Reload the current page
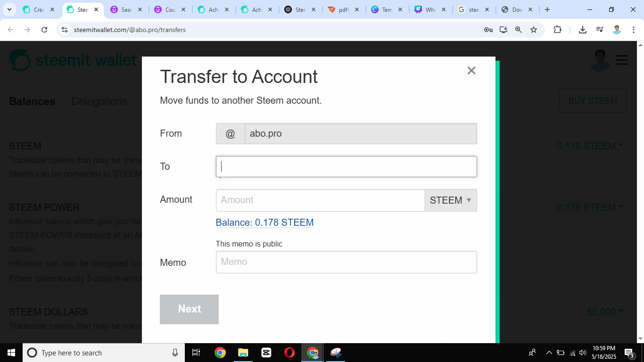This screenshot has height=362, width=644. (x=44, y=30)
